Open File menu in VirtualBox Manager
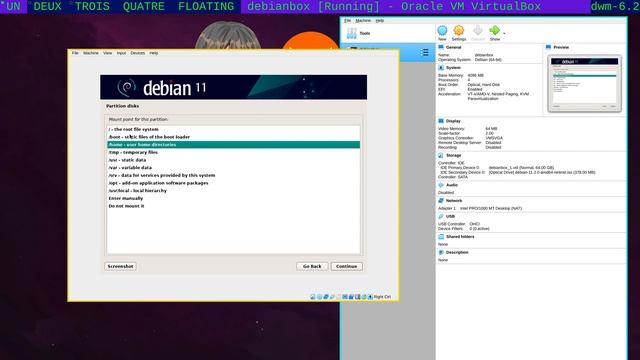Screen dimensions: 640x360 tap(347, 20)
